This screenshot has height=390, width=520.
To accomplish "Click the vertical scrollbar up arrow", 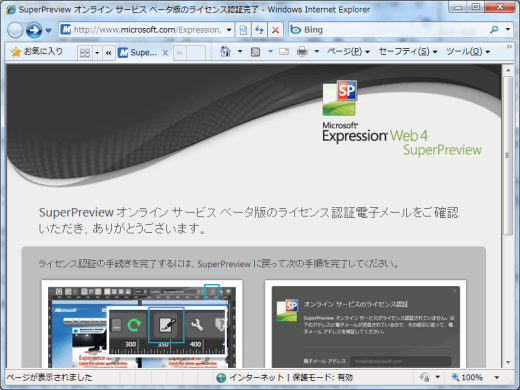I will pos(508,70).
